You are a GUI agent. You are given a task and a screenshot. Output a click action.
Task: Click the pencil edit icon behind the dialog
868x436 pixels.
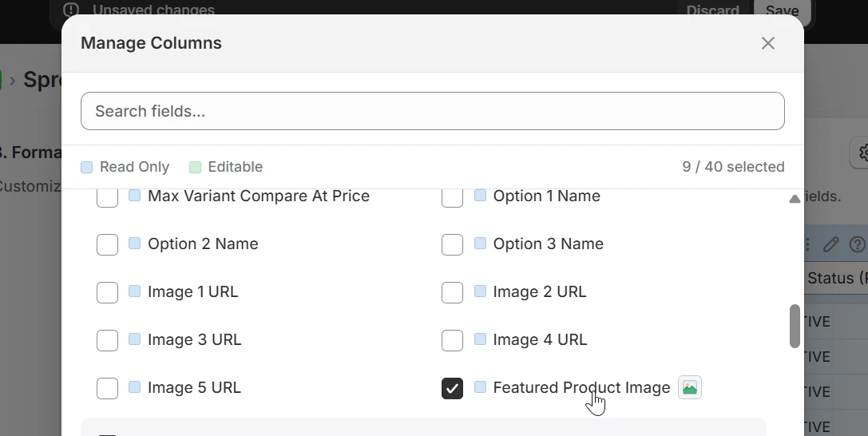pyautogui.click(x=831, y=244)
